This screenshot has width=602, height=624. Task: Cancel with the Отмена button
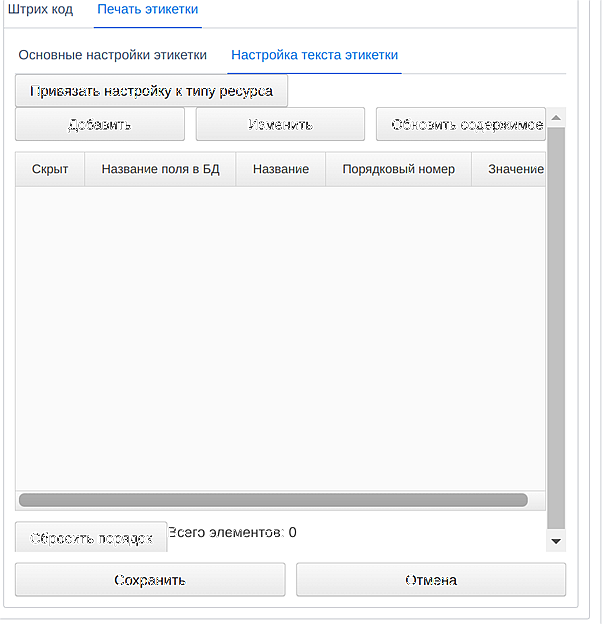click(431, 580)
